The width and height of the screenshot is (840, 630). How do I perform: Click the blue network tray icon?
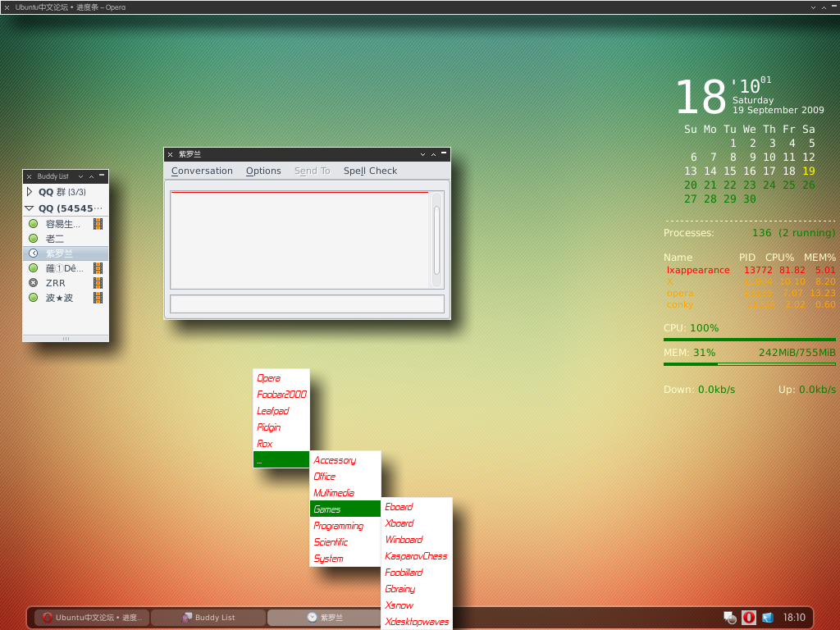point(768,618)
